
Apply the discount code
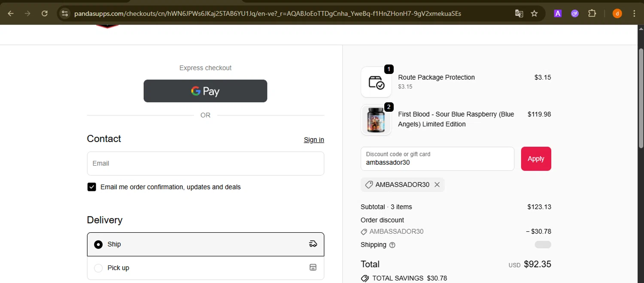coord(536,159)
